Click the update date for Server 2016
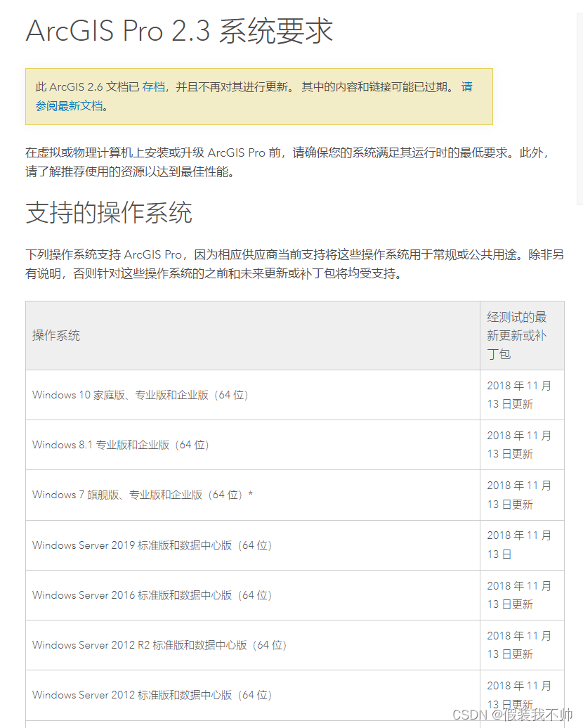The image size is (583, 728). point(519,595)
